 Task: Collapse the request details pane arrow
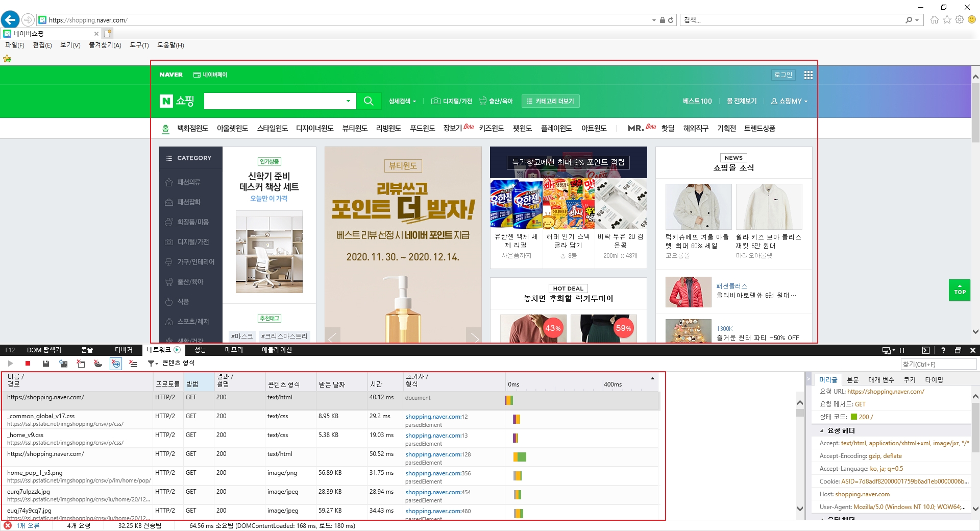pos(808,379)
